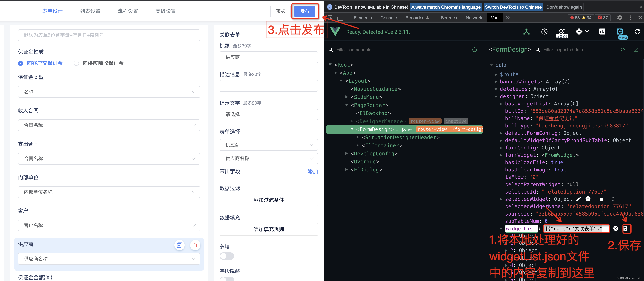Expand the $route data entry
This screenshot has width=644, height=281.
click(x=496, y=74)
